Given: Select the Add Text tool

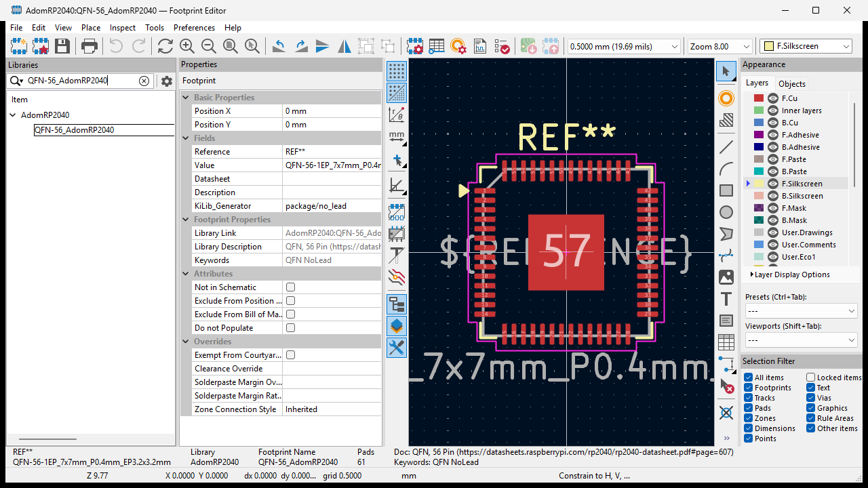Looking at the screenshot, I should (726, 299).
